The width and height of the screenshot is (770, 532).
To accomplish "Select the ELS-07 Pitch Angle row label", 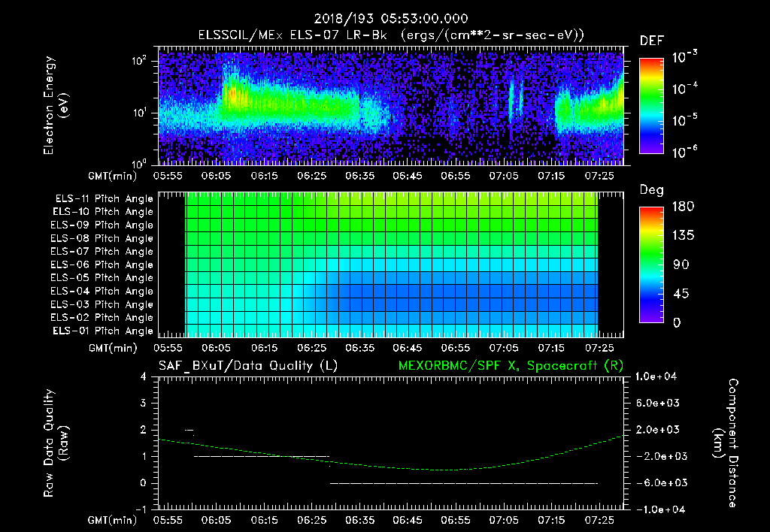I will pos(102,252).
